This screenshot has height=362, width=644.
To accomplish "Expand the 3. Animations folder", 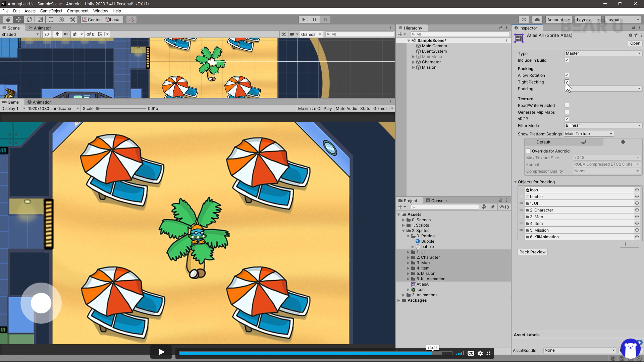I will tap(404, 295).
